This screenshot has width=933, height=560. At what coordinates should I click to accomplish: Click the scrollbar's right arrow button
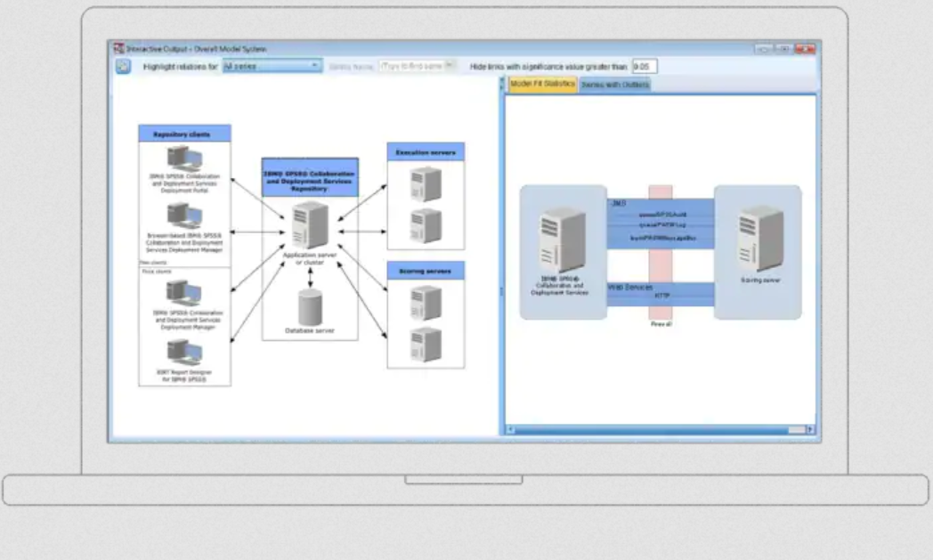808,431
